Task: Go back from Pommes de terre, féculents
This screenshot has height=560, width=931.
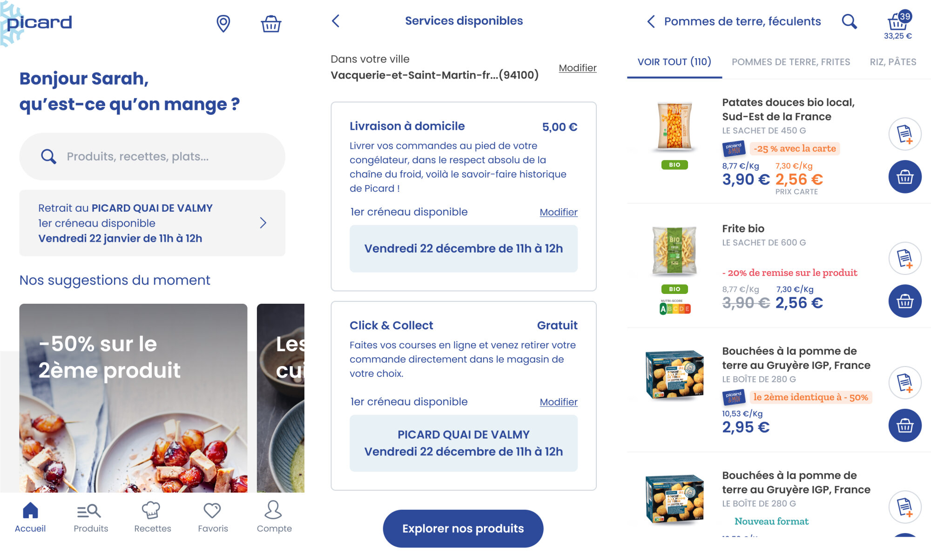Action: click(651, 21)
